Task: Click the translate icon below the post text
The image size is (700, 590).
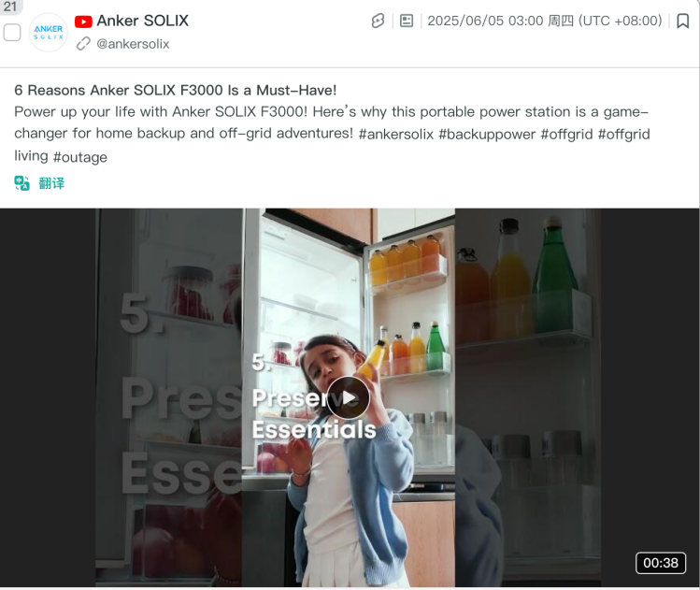Action: click(x=21, y=183)
